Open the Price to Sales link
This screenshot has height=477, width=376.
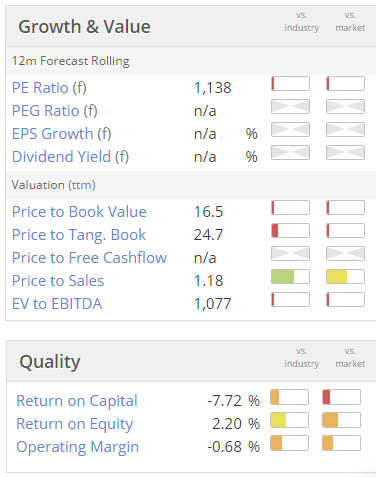coord(58,281)
